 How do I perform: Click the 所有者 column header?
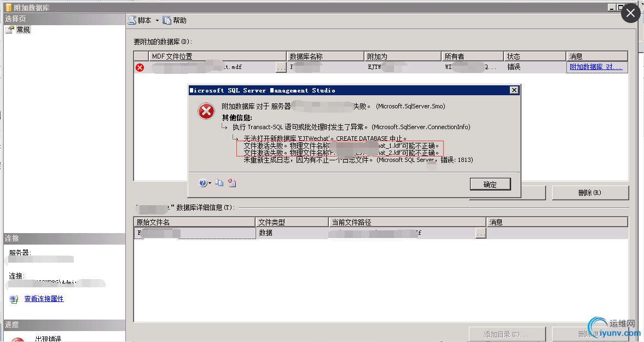click(472, 56)
